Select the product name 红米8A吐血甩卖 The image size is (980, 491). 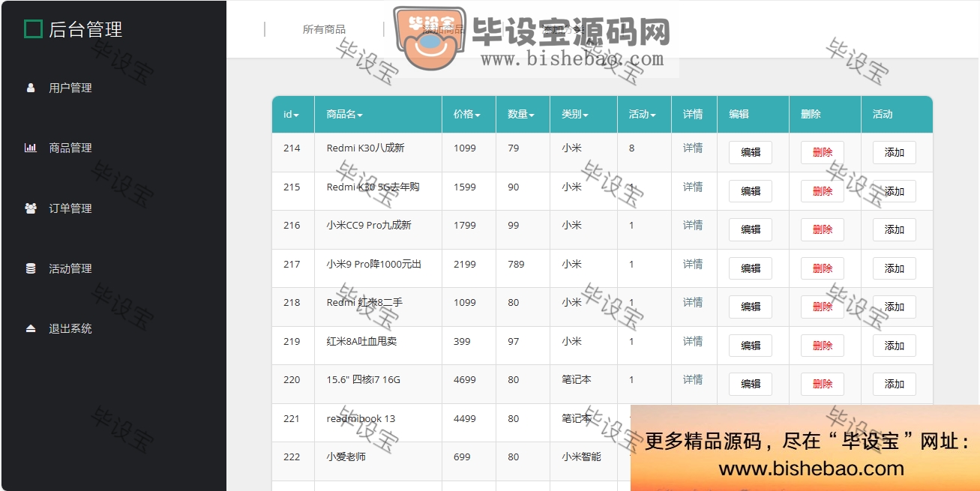pyautogui.click(x=361, y=341)
